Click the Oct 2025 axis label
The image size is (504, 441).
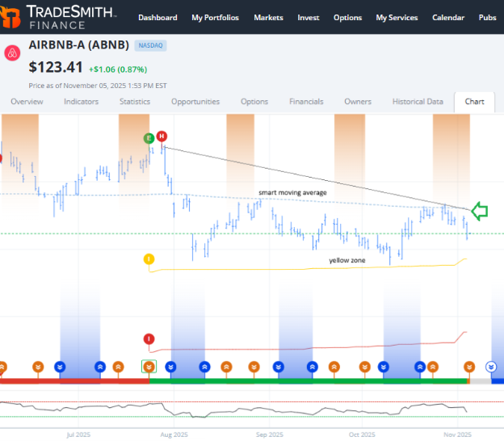362,435
